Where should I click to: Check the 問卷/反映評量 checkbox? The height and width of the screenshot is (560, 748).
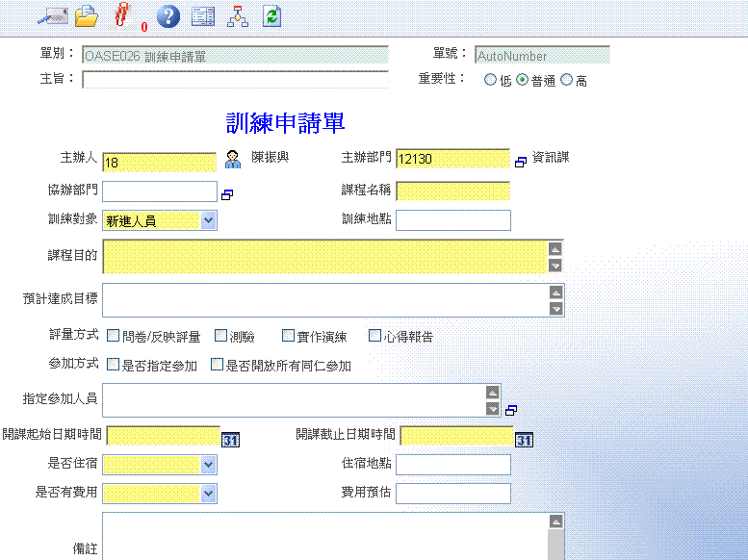(x=113, y=337)
